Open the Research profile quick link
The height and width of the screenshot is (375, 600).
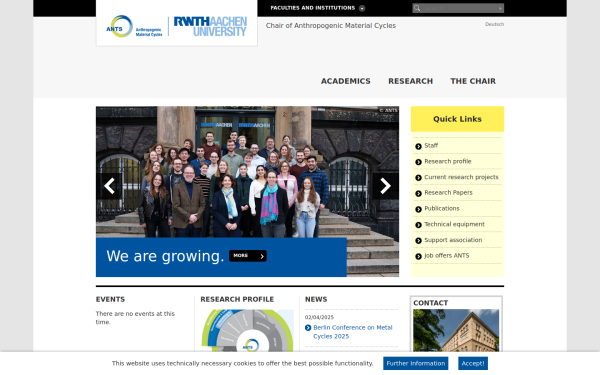(448, 161)
